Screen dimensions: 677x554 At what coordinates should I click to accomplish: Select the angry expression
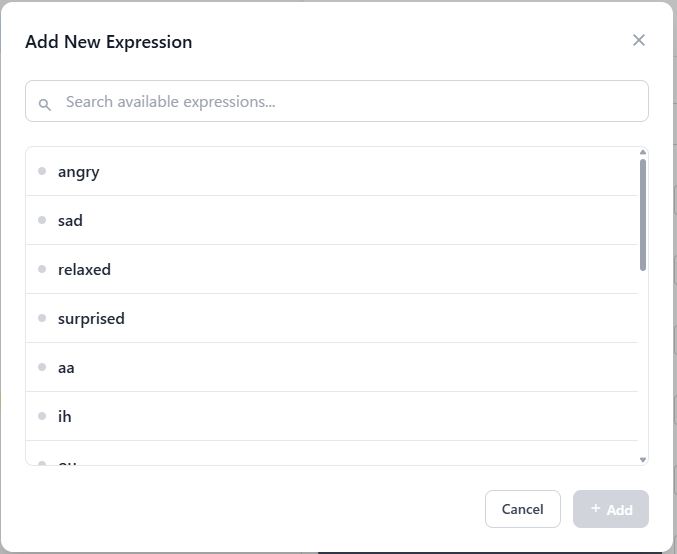pos(79,172)
